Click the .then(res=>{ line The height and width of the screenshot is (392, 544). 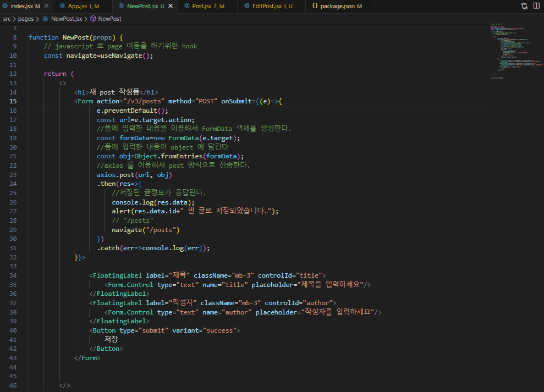pyautogui.click(x=119, y=184)
